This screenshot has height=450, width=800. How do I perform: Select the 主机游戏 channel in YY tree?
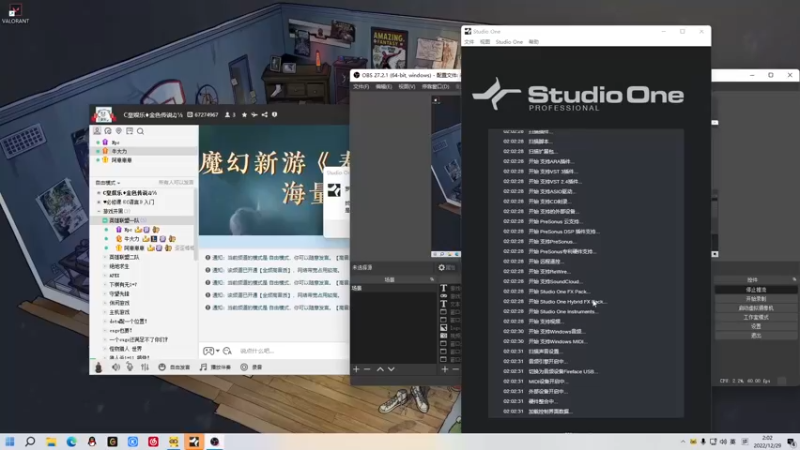coord(119,312)
